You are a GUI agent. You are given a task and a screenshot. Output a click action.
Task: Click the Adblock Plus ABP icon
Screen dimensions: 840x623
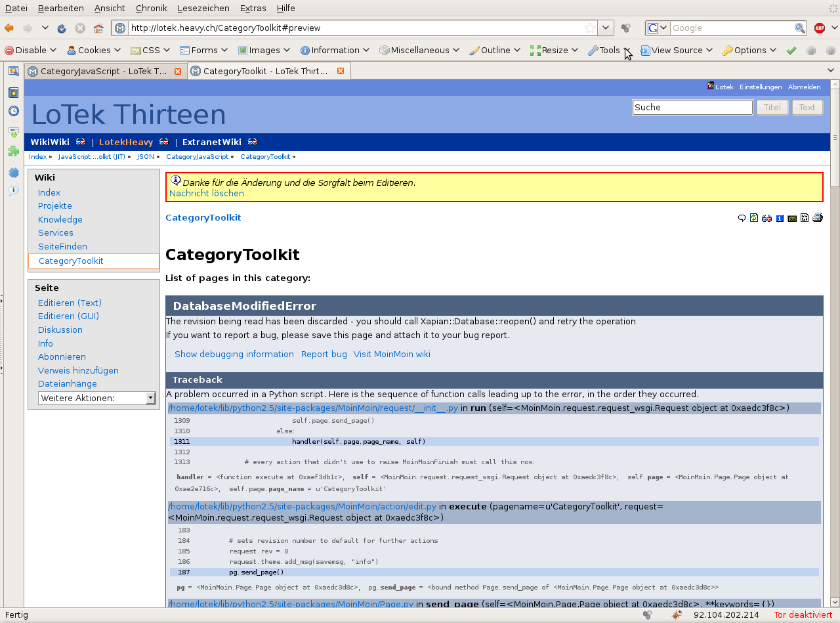coord(819,28)
